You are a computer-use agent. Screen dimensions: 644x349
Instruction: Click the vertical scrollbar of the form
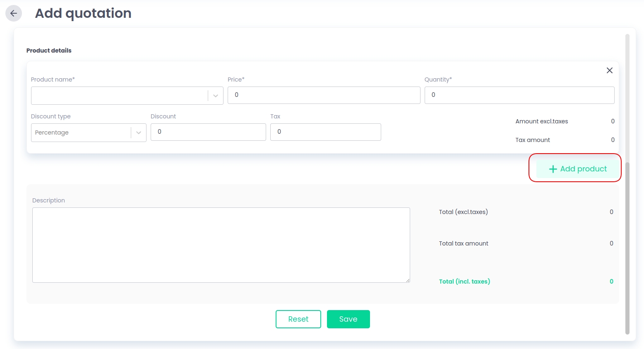(627, 248)
